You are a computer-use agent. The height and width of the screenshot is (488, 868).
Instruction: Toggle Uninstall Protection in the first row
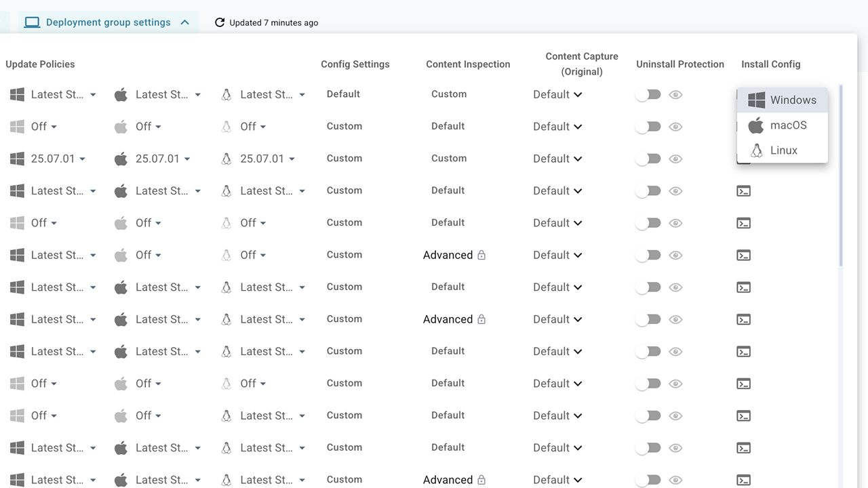648,95
